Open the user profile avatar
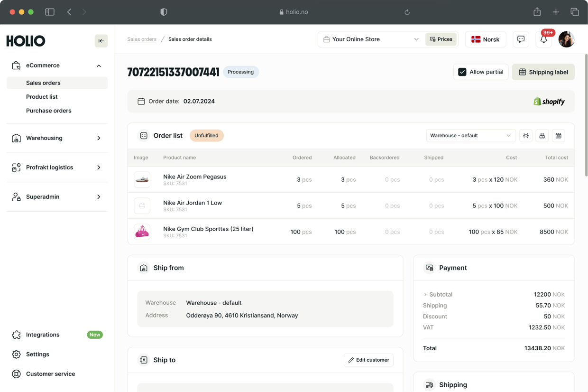The width and height of the screenshot is (588, 392). click(x=566, y=39)
